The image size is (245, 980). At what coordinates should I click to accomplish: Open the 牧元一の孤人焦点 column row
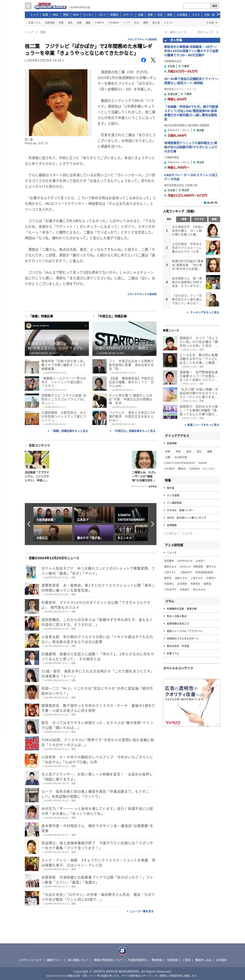tap(191, 616)
